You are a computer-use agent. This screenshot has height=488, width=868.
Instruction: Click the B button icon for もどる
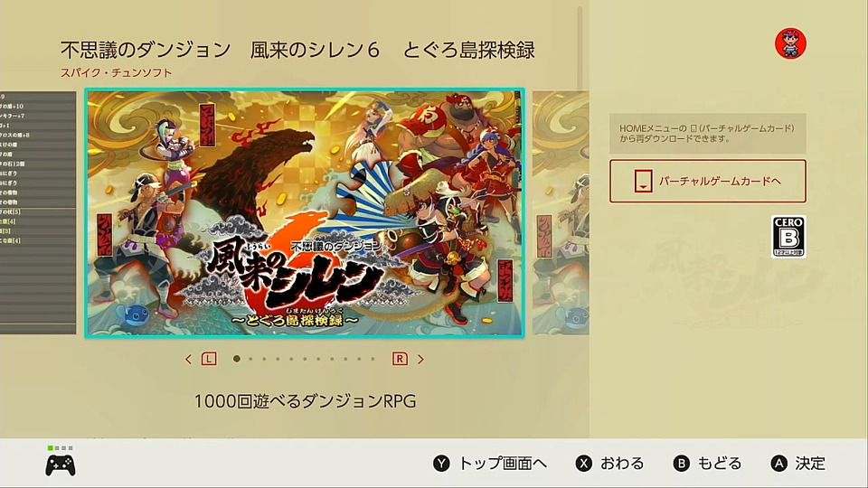click(x=681, y=463)
